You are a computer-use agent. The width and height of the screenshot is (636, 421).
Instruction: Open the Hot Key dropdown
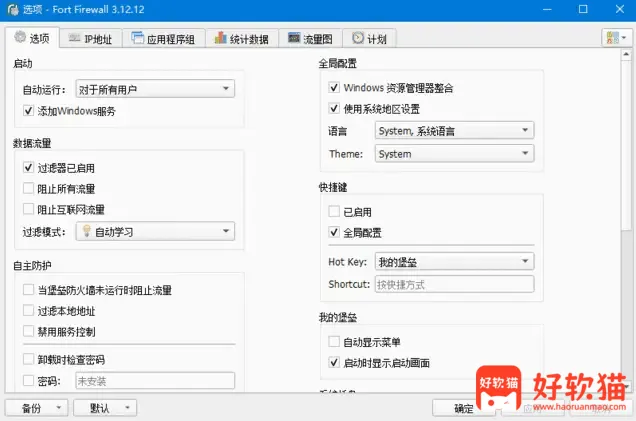tap(454, 262)
